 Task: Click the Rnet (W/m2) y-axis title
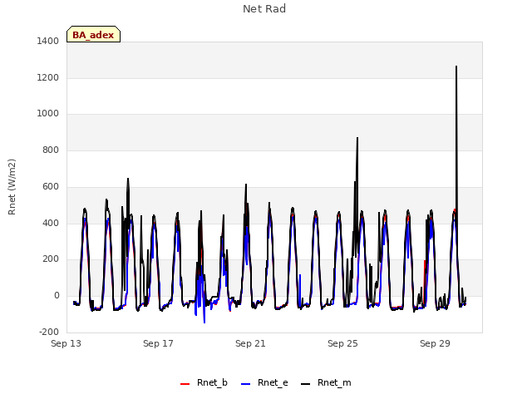[x=12, y=187]
